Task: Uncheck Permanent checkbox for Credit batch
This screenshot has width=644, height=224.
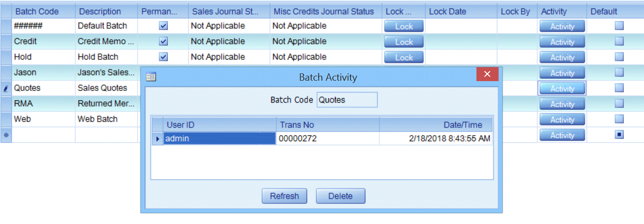Action: [x=163, y=41]
